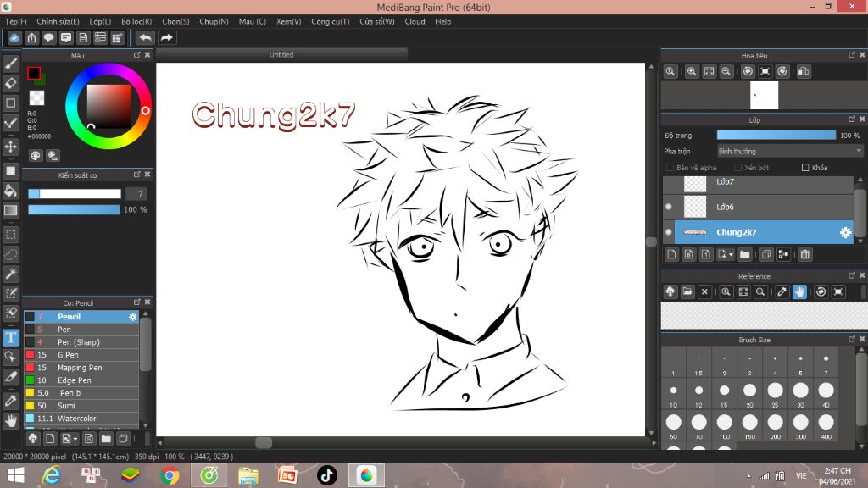Image resolution: width=868 pixels, height=488 pixels.
Task: Click the Độ trong opacity slider
Action: [x=776, y=135]
